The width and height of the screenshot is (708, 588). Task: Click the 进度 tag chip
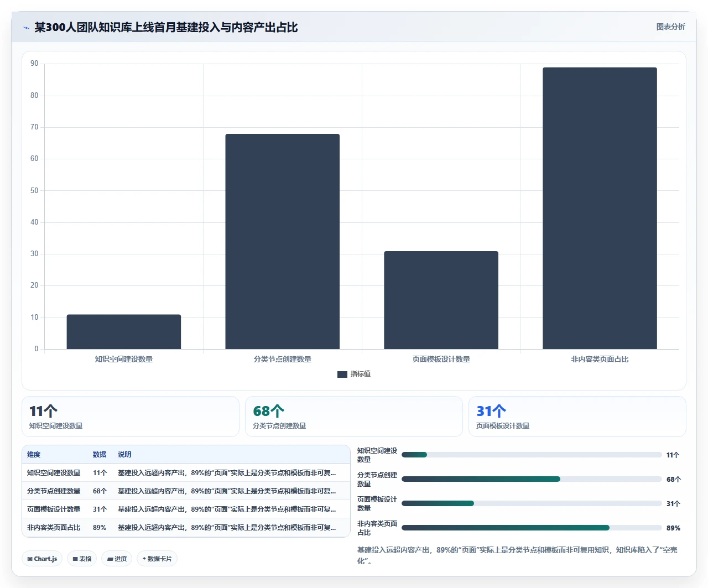click(117, 559)
